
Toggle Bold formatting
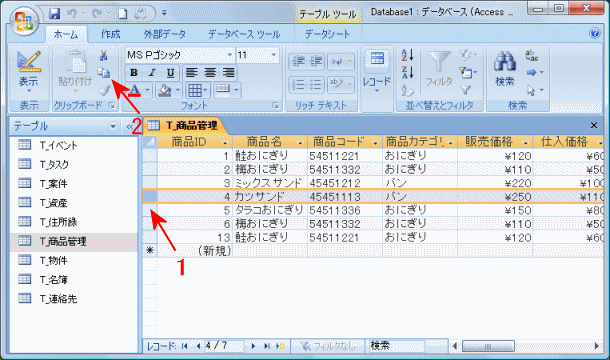134,73
